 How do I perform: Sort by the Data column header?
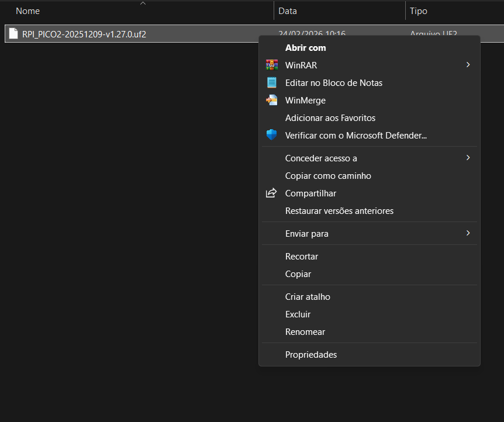pyautogui.click(x=288, y=11)
